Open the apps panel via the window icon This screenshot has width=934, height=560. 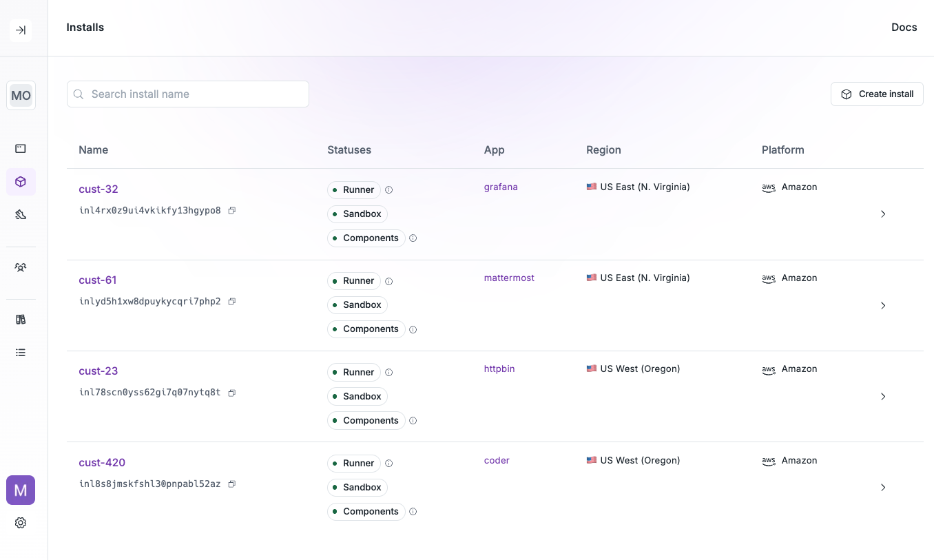tap(21, 148)
